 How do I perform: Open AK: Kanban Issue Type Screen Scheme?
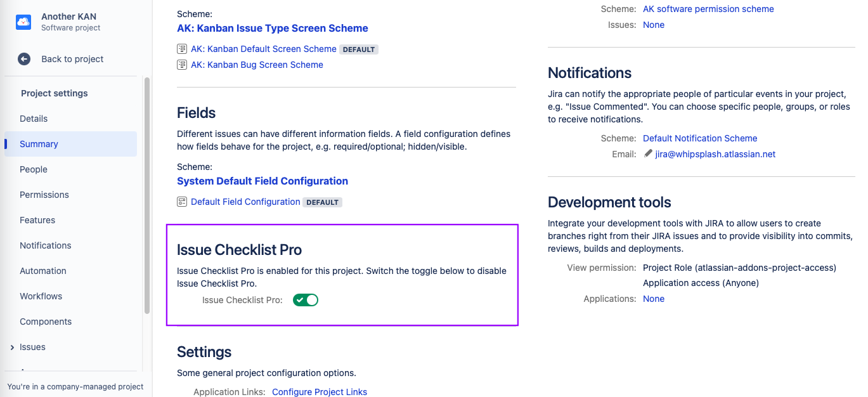(x=272, y=28)
